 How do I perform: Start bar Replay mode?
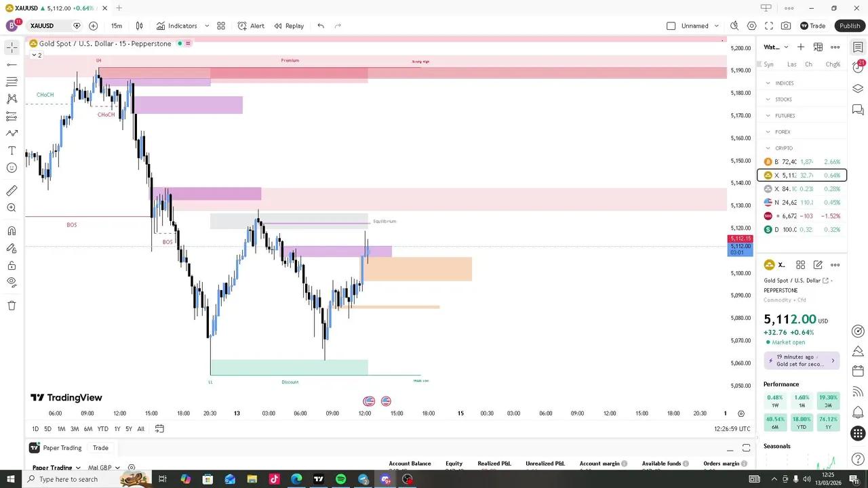pyautogui.click(x=289, y=26)
